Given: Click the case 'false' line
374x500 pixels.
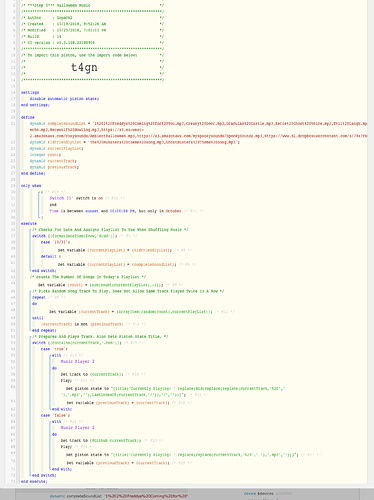Looking at the screenshot, I should [55, 416].
